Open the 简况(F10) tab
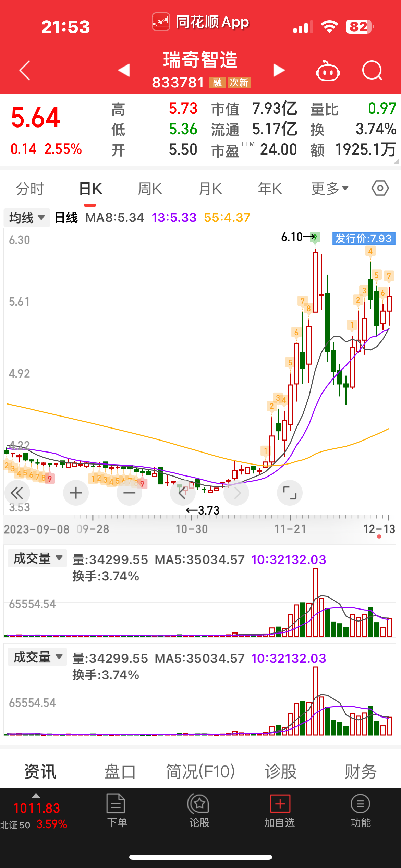 click(200, 772)
